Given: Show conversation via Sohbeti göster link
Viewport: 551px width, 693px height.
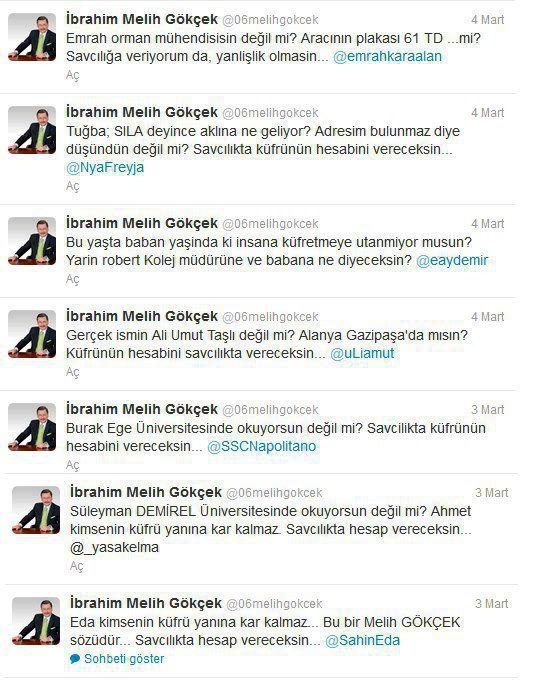Looking at the screenshot, I should 124,659.
